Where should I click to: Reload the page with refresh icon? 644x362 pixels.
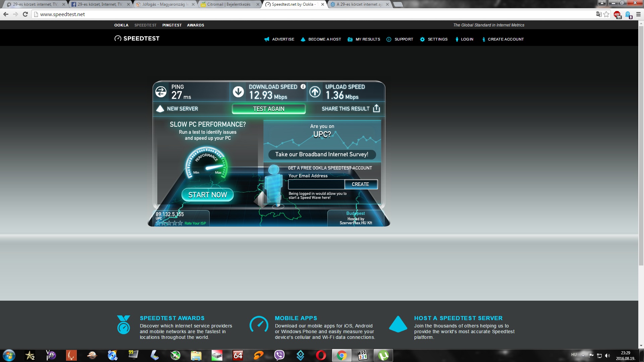coord(25,14)
